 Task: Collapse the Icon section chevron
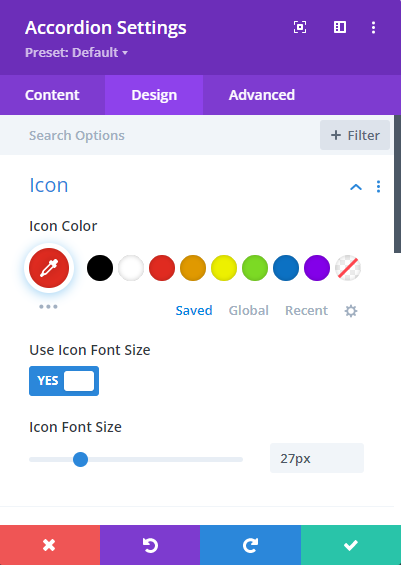coord(356,187)
